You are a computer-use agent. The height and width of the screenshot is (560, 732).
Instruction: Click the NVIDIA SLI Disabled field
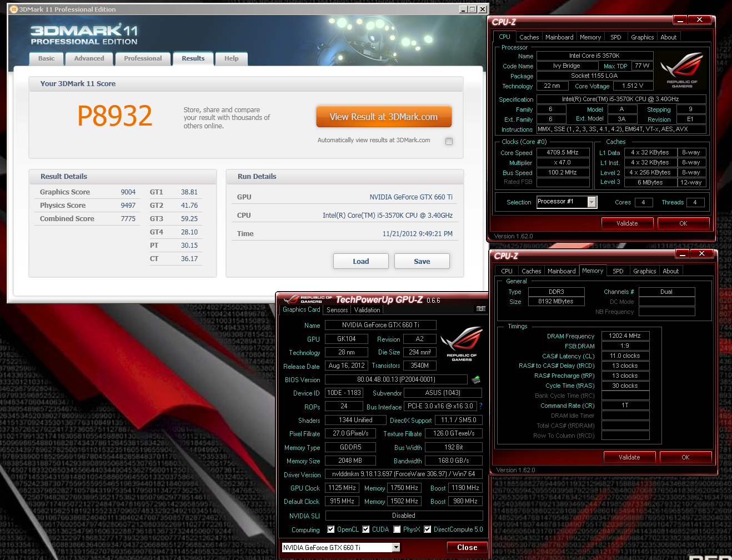(x=404, y=516)
